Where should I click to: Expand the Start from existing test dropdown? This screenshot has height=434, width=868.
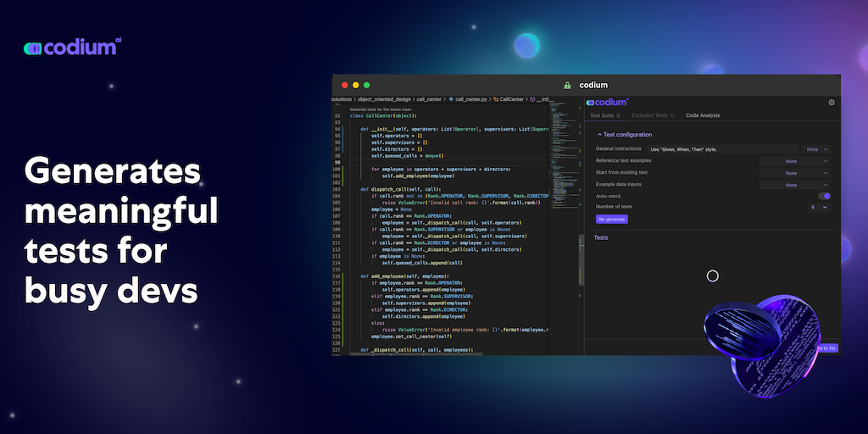pos(794,173)
